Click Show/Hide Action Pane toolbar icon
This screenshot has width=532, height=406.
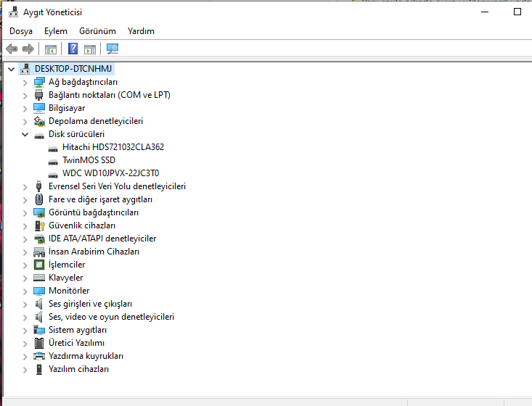coord(90,49)
